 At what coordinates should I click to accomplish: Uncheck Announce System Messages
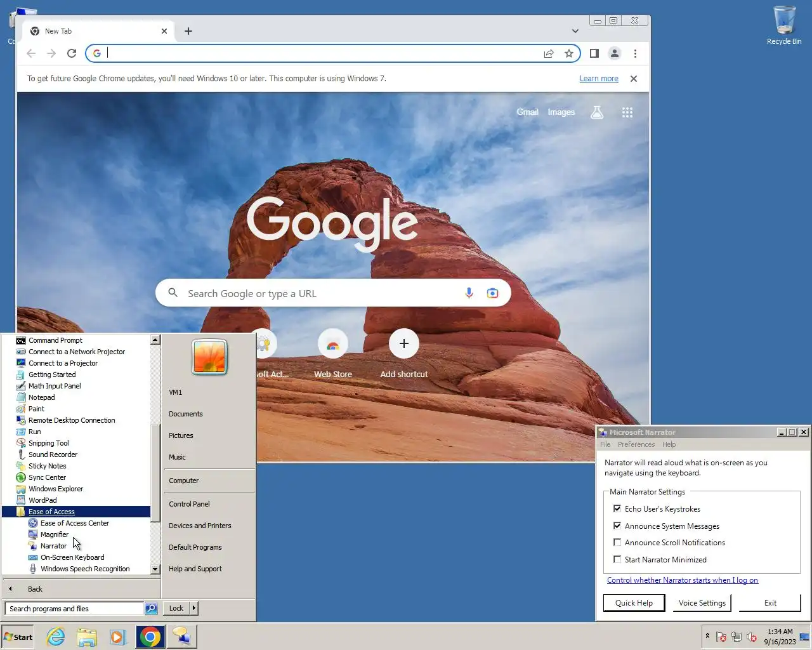(617, 526)
